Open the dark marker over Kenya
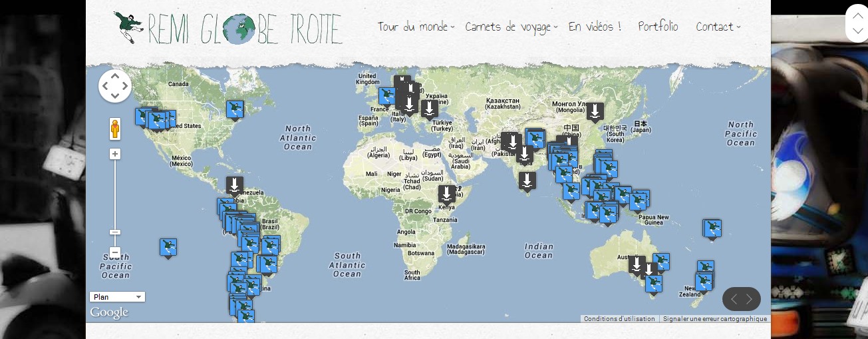Viewport: 868px width, 339px height. (447, 194)
